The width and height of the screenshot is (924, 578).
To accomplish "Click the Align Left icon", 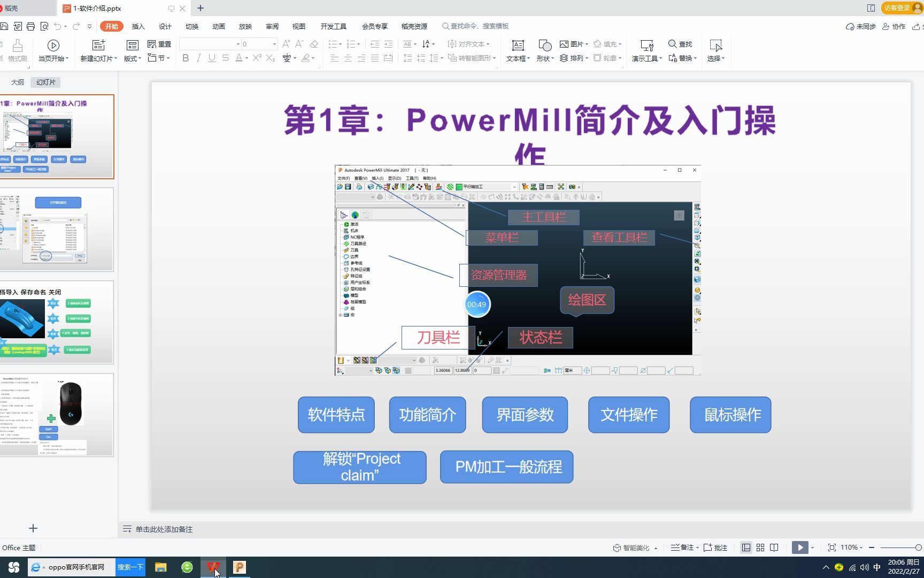I will [335, 58].
